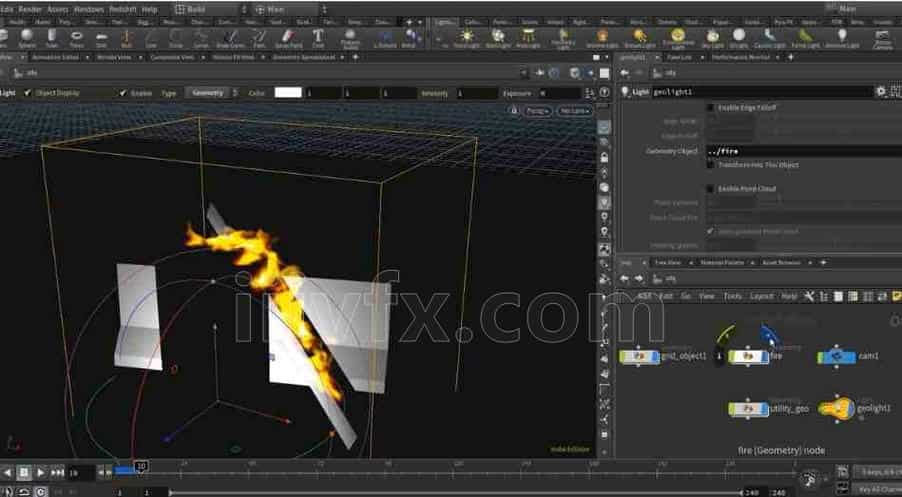The height and width of the screenshot is (497, 902).
Task: Create an Area Light from shelf
Action: (528, 37)
